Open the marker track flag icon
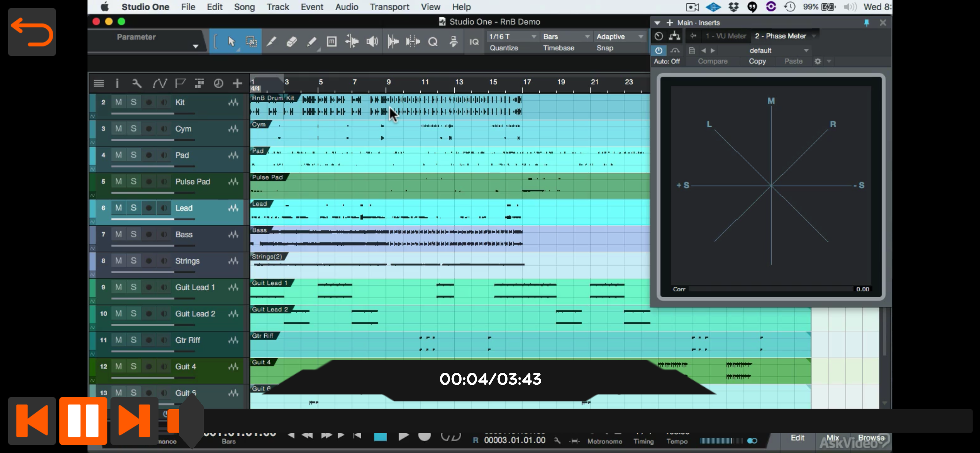Image resolution: width=980 pixels, height=453 pixels. [180, 83]
